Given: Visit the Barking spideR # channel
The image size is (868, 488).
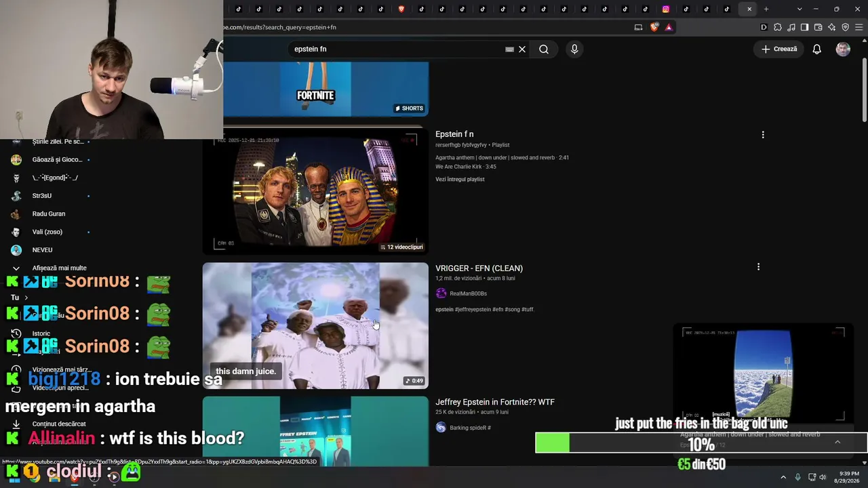Looking at the screenshot, I should click(x=470, y=428).
